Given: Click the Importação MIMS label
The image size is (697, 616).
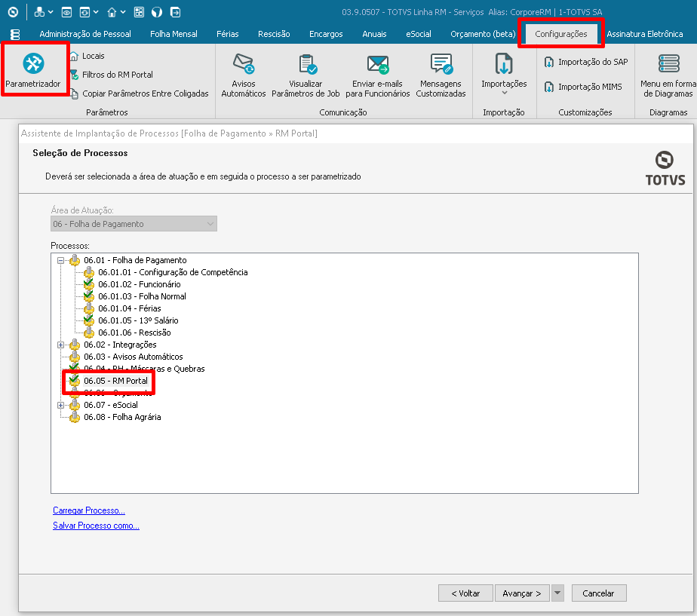Looking at the screenshot, I should 590,87.
